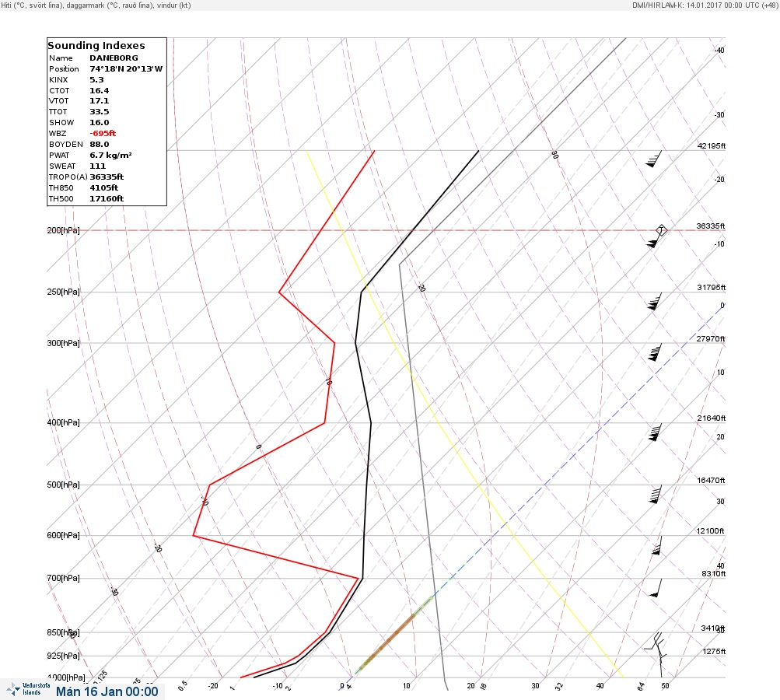Click the 8310ft height label
Image resolution: width=780 pixels, height=700 pixels.
pyautogui.click(x=713, y=574)
